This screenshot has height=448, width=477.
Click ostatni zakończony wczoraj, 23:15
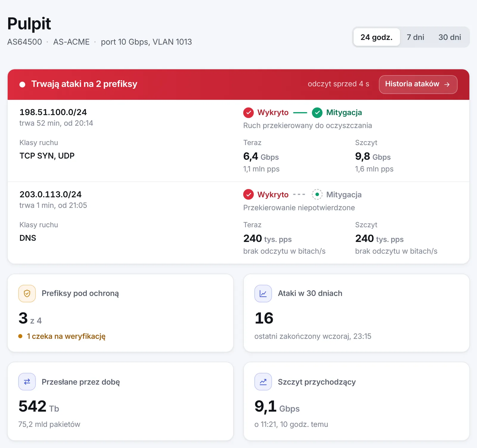(x=313, y=336)
